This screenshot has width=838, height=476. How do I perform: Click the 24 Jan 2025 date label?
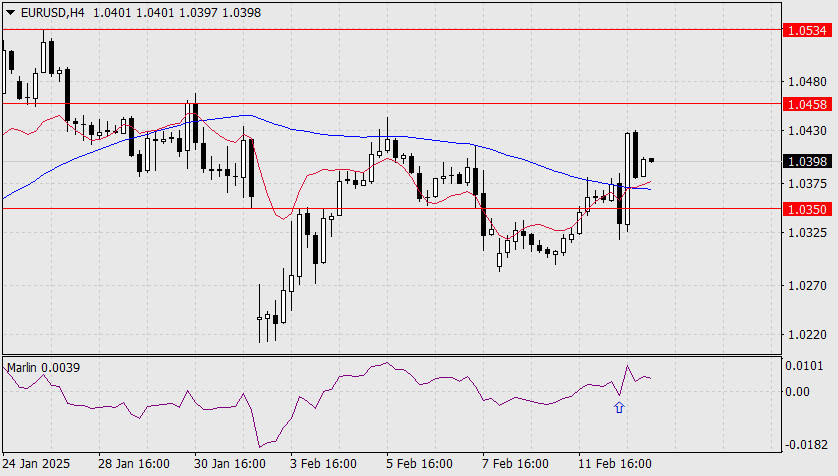36,464
